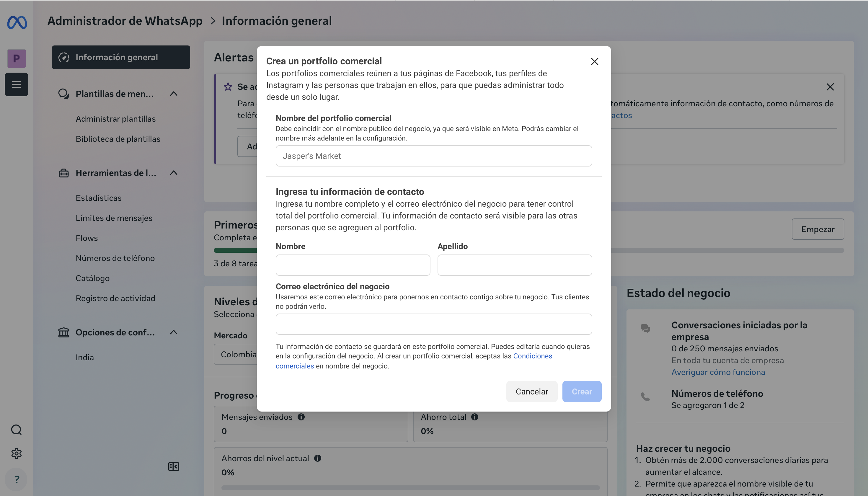Open the Mercado Colombia dropdown
Viewport: 868px width, 496px height.
coord(236,354)
